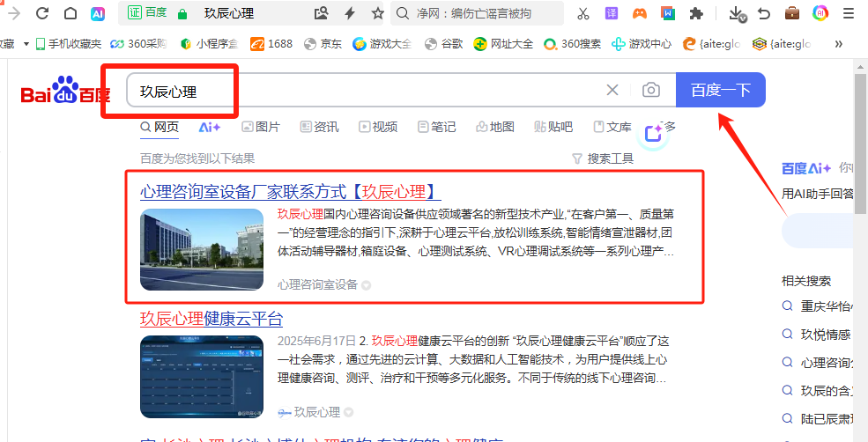Image resolution: width=868 pixels, height=442 pixels.
Task: Open the download manager dropdown
Action: [x=738, y=13]
